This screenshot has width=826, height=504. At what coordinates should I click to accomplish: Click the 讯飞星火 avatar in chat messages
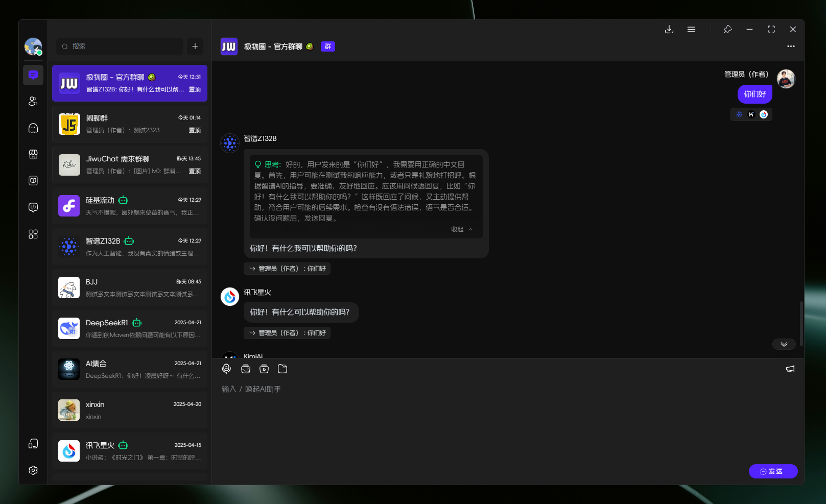click(230, 297)
